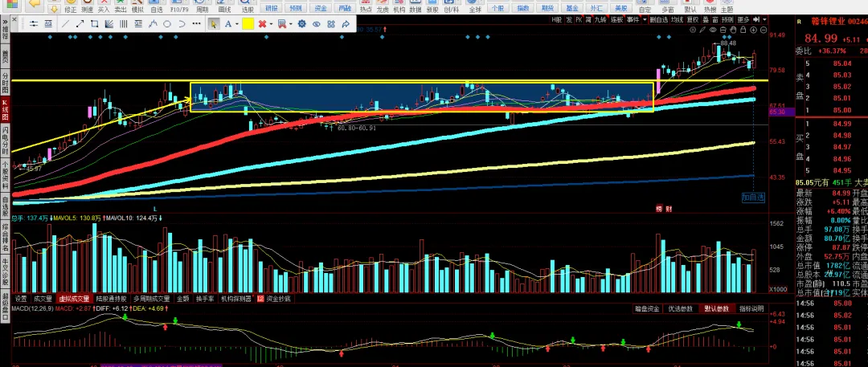Open the 更多 more options menu
Viewport: 868px width, 367px height.
743,20
